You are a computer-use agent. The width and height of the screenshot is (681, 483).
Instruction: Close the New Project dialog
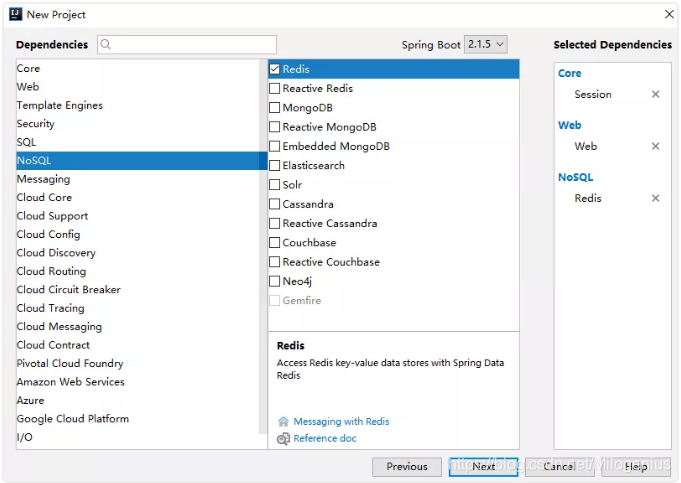pos(669,14)
